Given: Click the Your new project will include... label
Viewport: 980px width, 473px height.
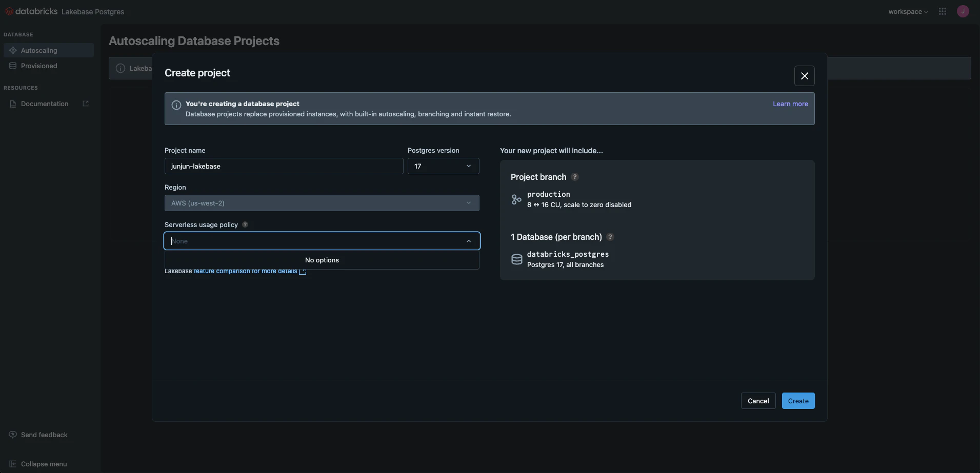Looking at the screenshot, I should point(551,151).
